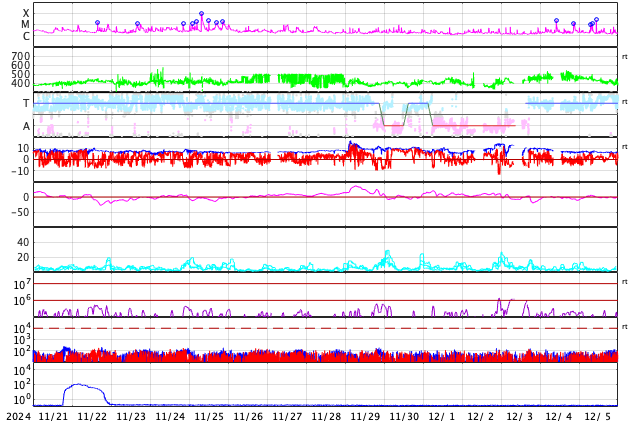Select the 11/25 date tick label

click(x=209, y=416)
